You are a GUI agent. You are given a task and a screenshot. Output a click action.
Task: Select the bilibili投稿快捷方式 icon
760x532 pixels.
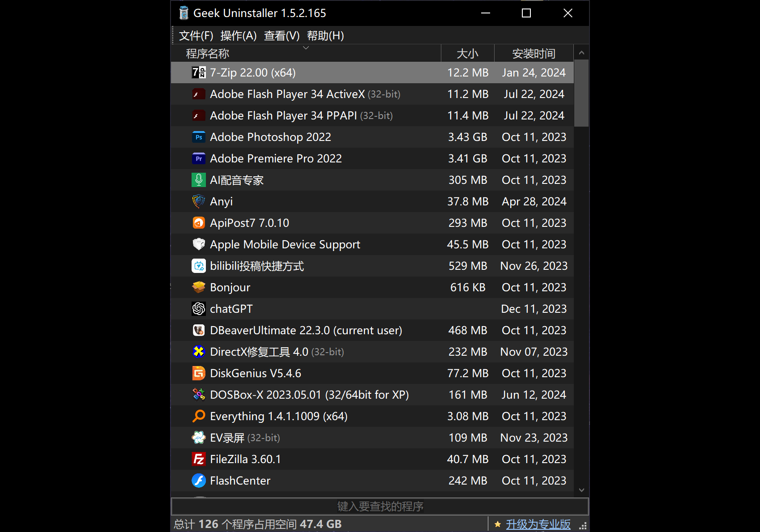pyautogui.click(x=199, y=266)
